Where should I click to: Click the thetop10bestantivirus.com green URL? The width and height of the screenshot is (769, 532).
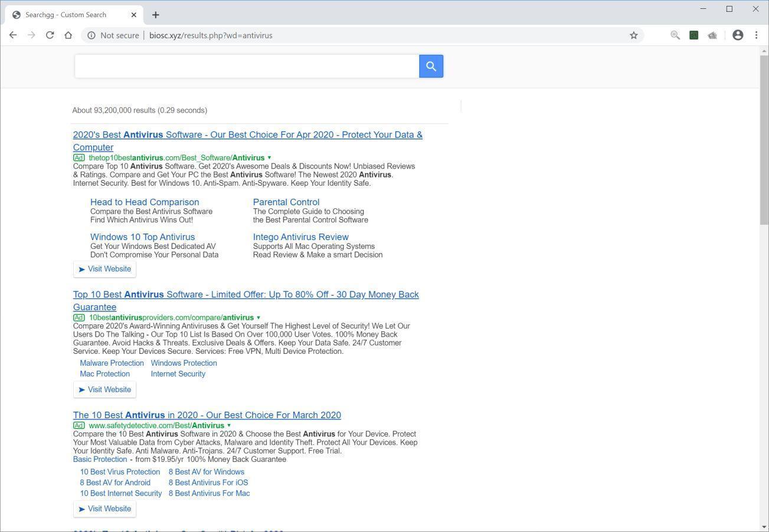point(176,158)
